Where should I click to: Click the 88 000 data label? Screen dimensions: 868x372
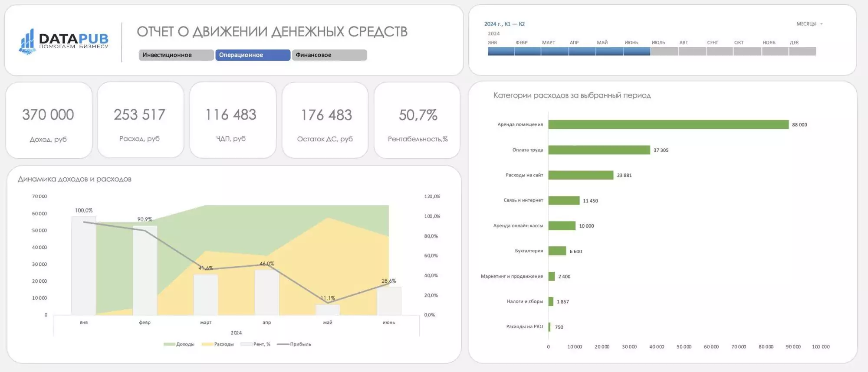click(799, 125)
